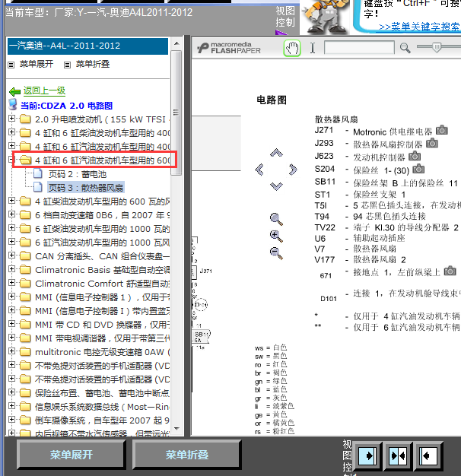Select the text cursor selection tool
Viewport: 461px width, 476px height.
pos(313,48)
